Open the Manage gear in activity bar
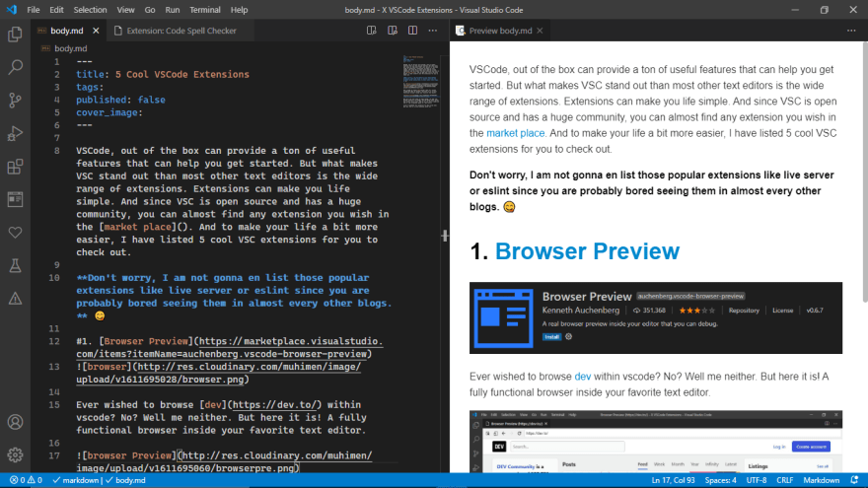868x488 pixels. click(x=15, y=454)
